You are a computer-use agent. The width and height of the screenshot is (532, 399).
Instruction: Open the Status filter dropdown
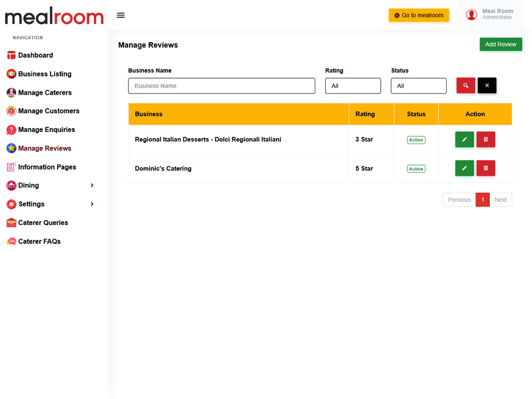click(418, 86)
